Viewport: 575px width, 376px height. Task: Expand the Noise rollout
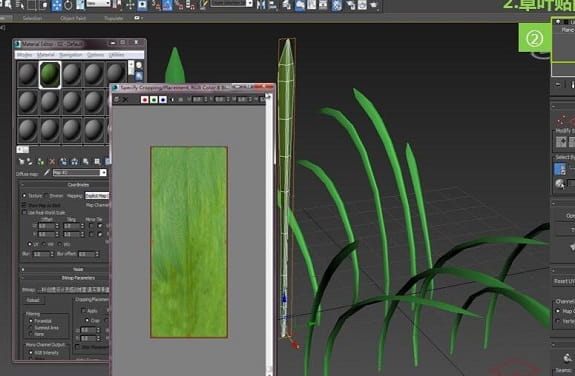click(x=65, y=269)
